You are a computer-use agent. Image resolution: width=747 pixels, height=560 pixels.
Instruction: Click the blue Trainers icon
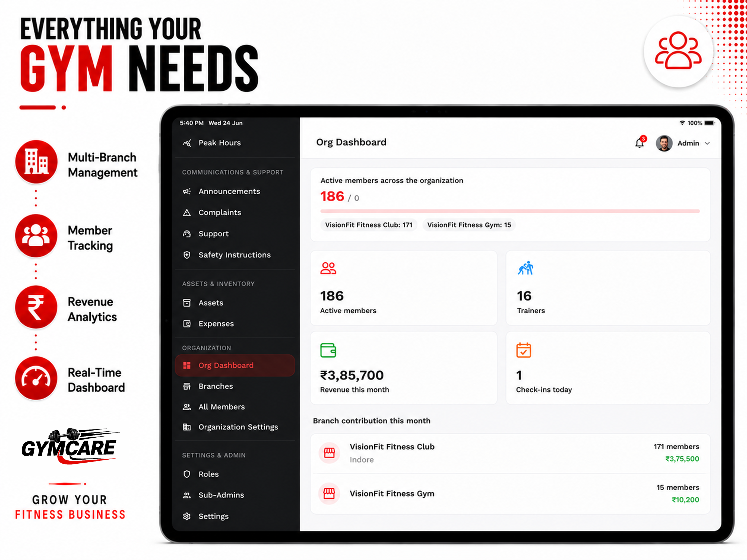coord(526,268)
